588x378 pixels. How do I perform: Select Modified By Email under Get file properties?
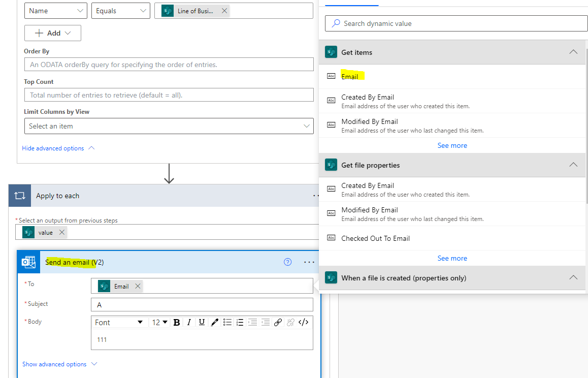(452, 214)
